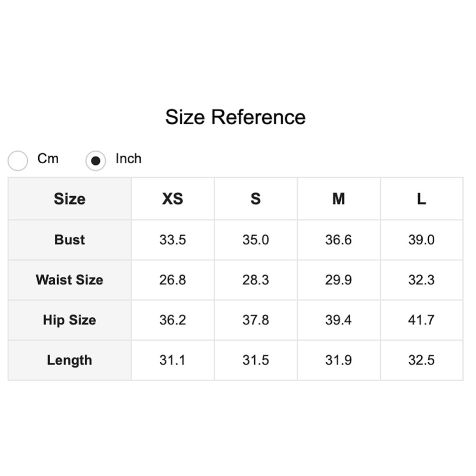Viewport: 476px width, 476px height.
Task: Click the M hip value 39.4
Action: pyautogui.click(x=338, y=320)
